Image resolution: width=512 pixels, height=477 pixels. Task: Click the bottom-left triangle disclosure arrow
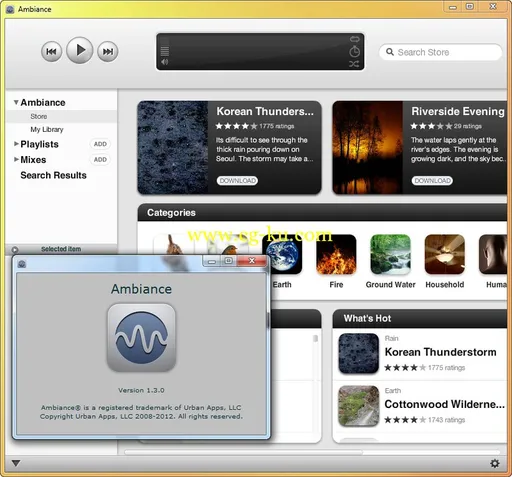[x=16, y=463]
